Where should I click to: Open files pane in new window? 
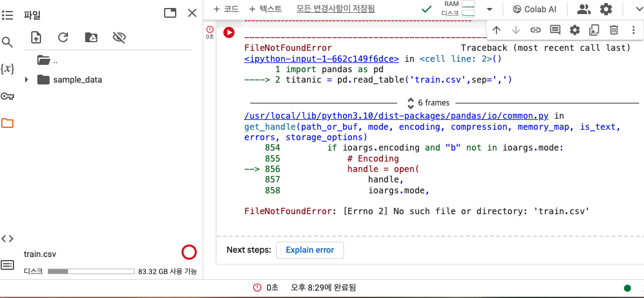170,13
